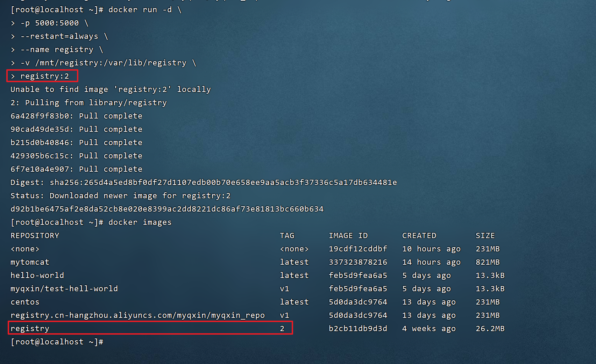The image size is (596, 364).
Task: Click the TAG column header
Action: (x=287, y=236)
